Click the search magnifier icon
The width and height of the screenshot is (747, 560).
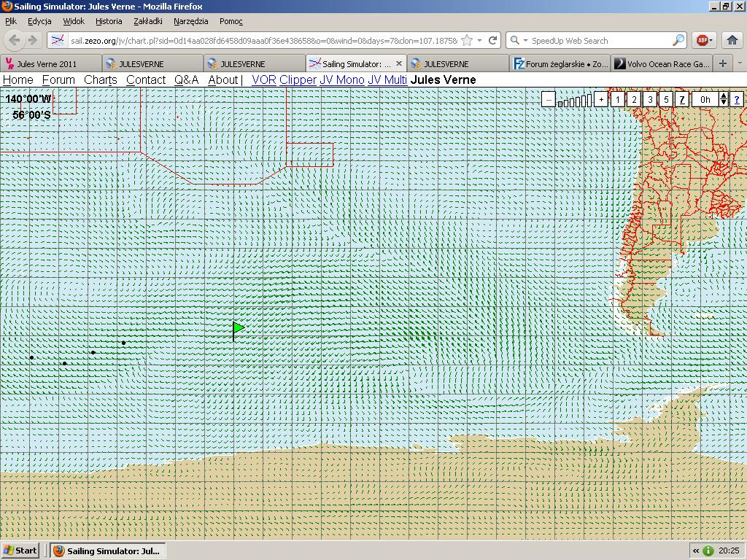click(678, 41)
